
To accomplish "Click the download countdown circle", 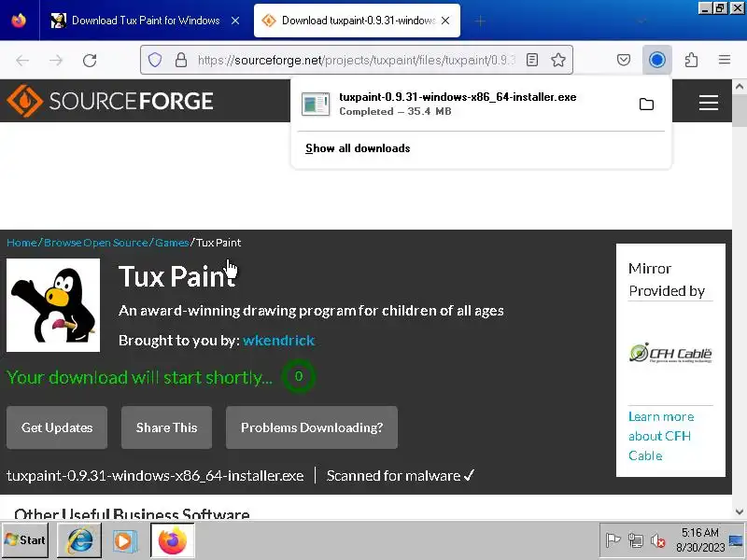I will point(299,376).
